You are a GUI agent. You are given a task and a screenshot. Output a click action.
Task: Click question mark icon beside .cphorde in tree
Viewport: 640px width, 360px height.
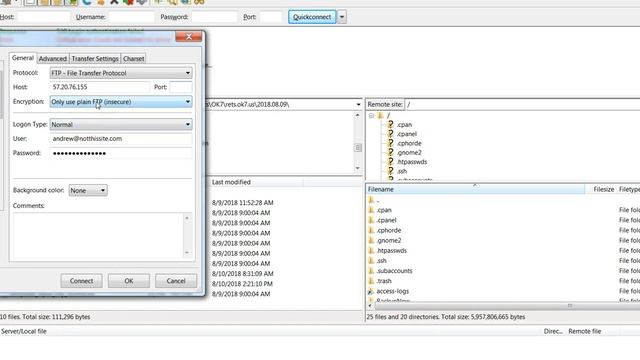391,143
